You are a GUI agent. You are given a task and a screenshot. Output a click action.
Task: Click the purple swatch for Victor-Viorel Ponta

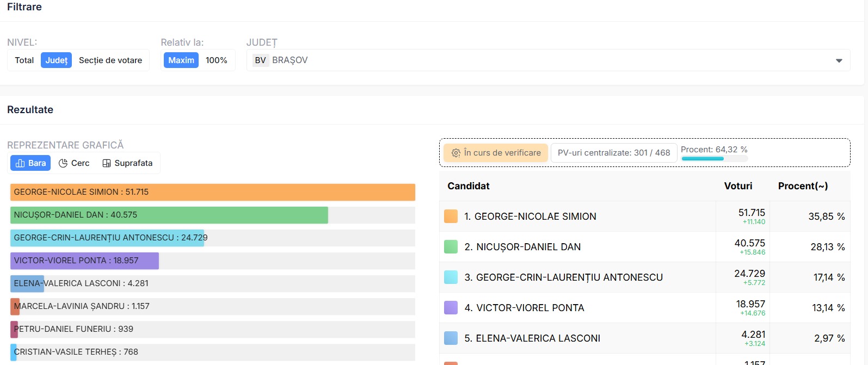(451, 308)
